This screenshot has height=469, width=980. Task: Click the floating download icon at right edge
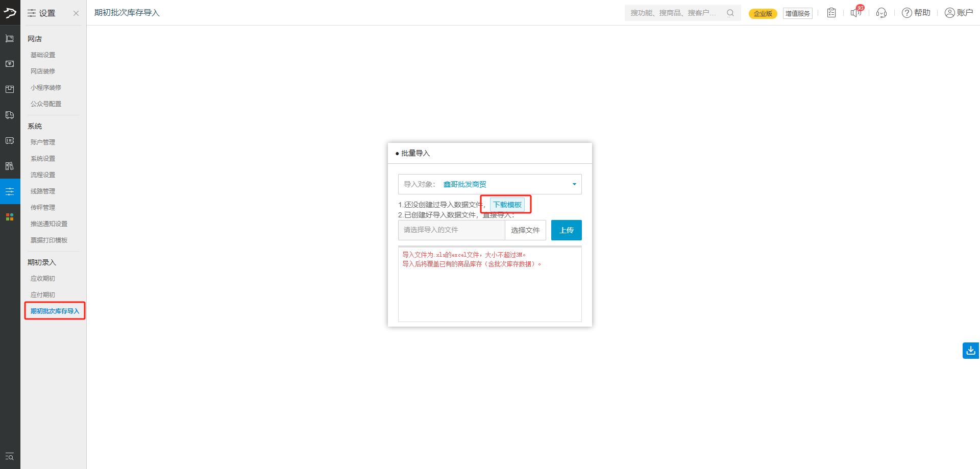click(x=971, y=351)
